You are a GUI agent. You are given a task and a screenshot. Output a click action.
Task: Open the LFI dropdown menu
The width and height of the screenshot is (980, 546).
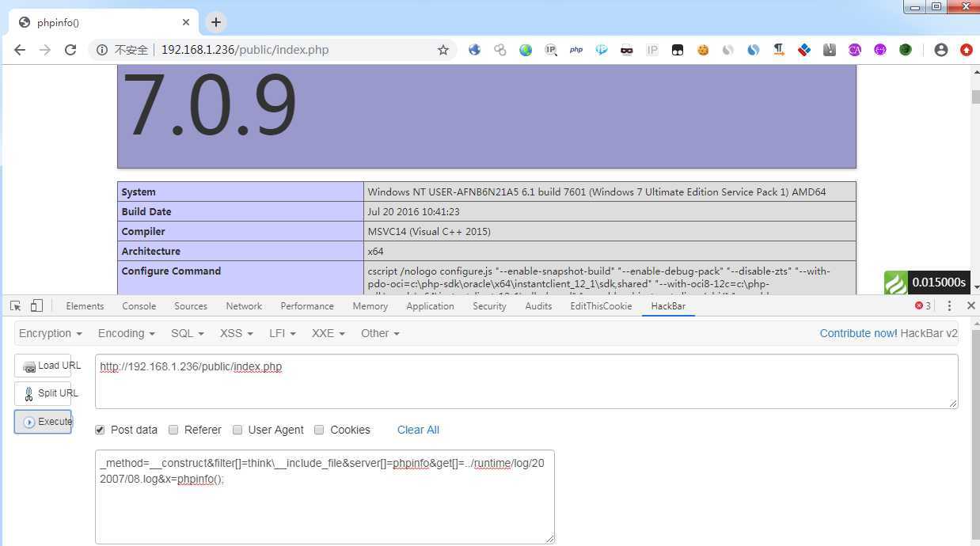pyautogui.click(x=283, y=333)
